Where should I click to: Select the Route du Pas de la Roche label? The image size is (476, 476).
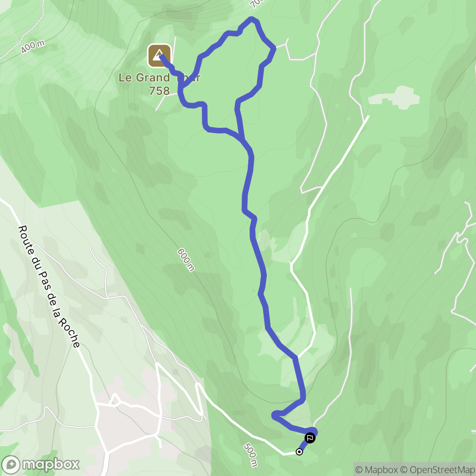[49, 286]
